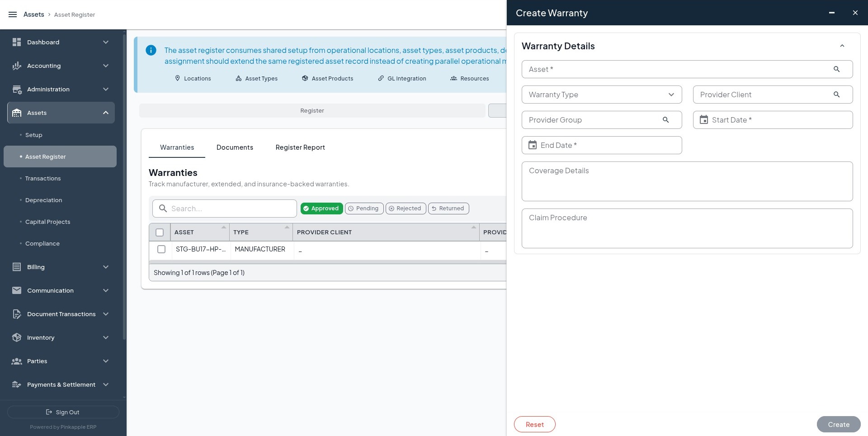868x436 pixels.
Task: Click the Dashboard sidebar icon
Action: coord(17,42)
